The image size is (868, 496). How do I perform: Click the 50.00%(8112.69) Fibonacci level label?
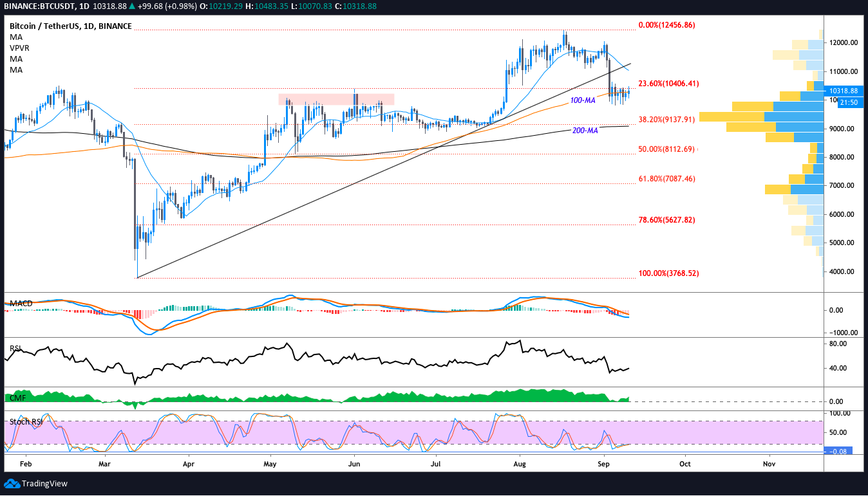[666, 149]
